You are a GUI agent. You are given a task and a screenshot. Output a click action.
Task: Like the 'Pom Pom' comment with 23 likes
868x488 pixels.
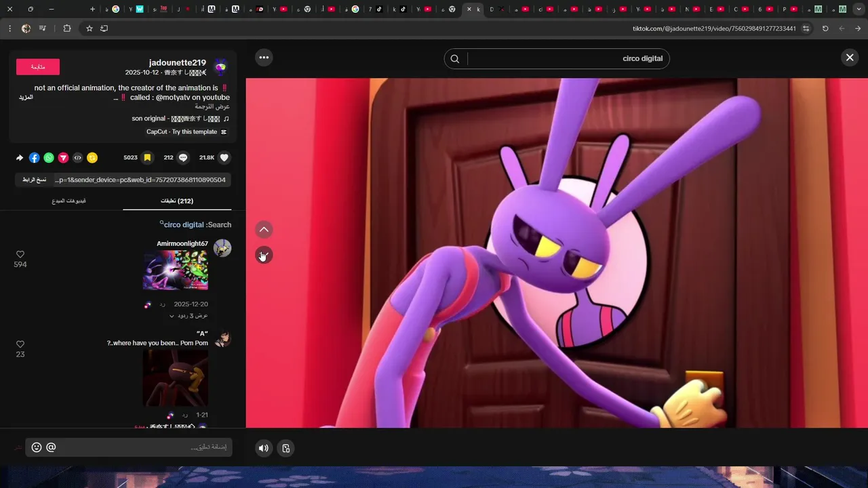pos(20,344)
